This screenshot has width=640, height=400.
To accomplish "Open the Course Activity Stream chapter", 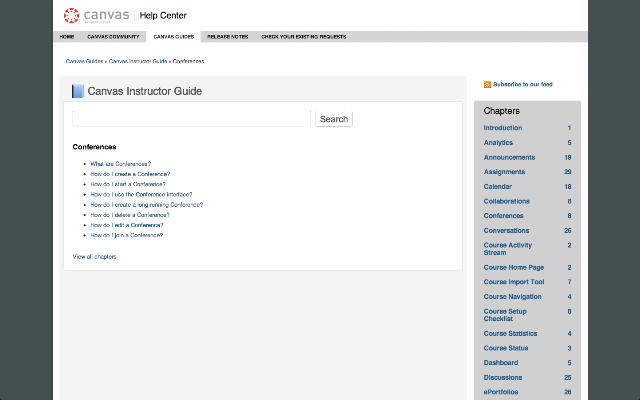I will (x=508, y=249).
